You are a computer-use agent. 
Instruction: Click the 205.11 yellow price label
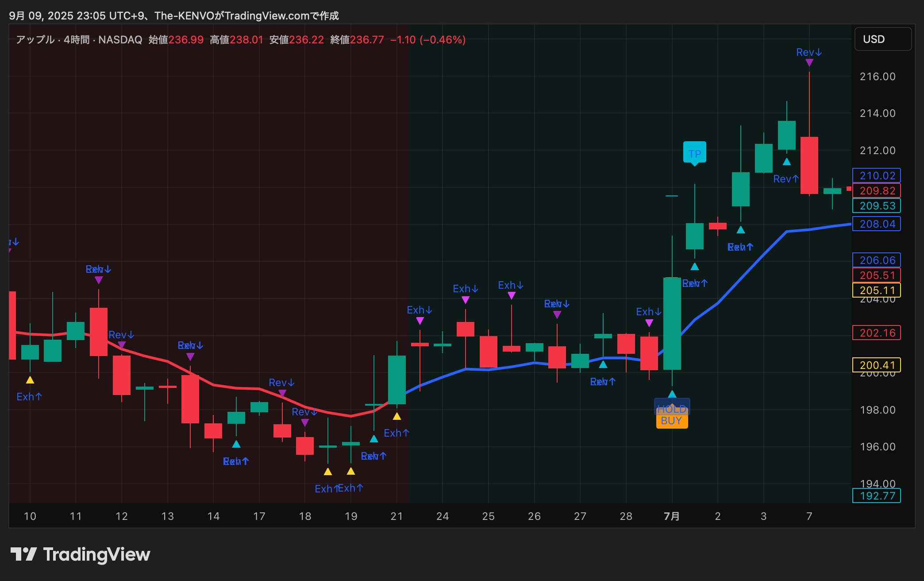[877, 290]
